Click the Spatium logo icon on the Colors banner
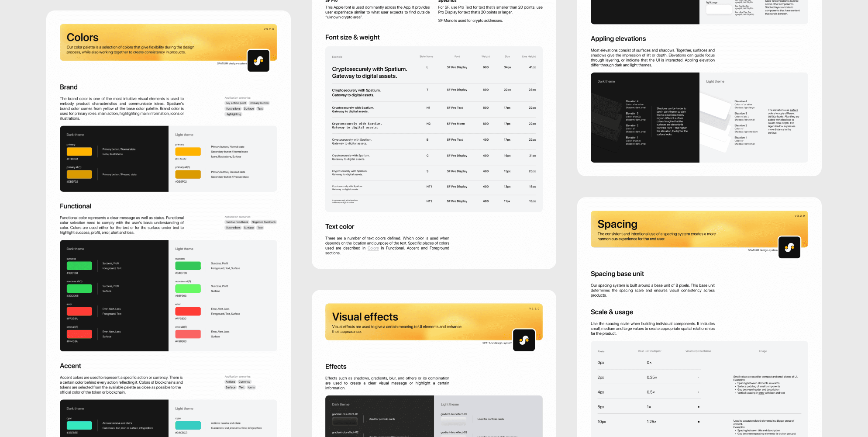 (258, 61)
